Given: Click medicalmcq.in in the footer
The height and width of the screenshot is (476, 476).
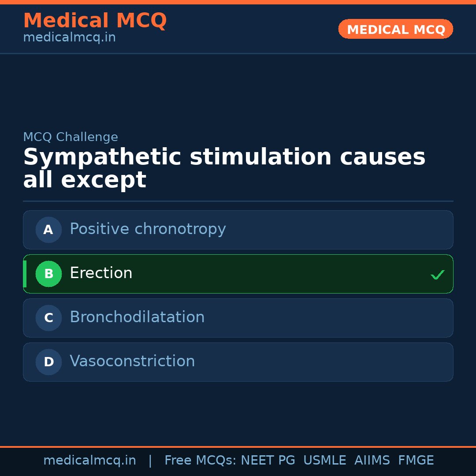Looking at the screenshot, I should 89,461.
